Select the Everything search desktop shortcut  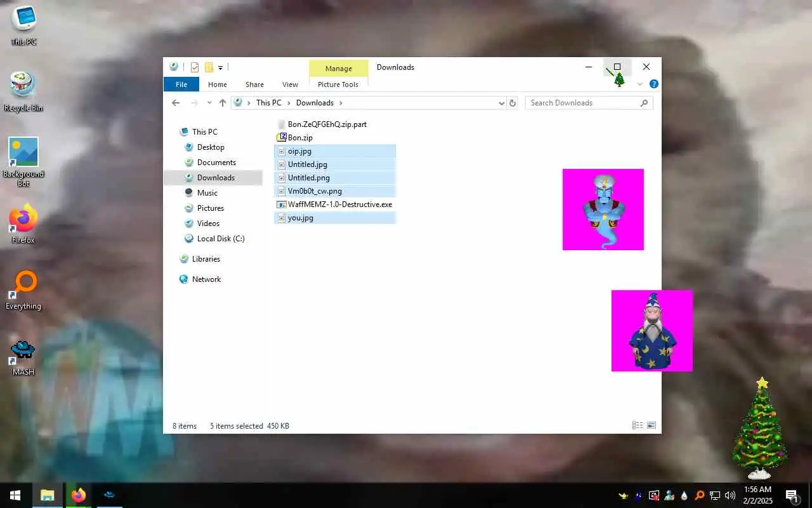(23, 290)
